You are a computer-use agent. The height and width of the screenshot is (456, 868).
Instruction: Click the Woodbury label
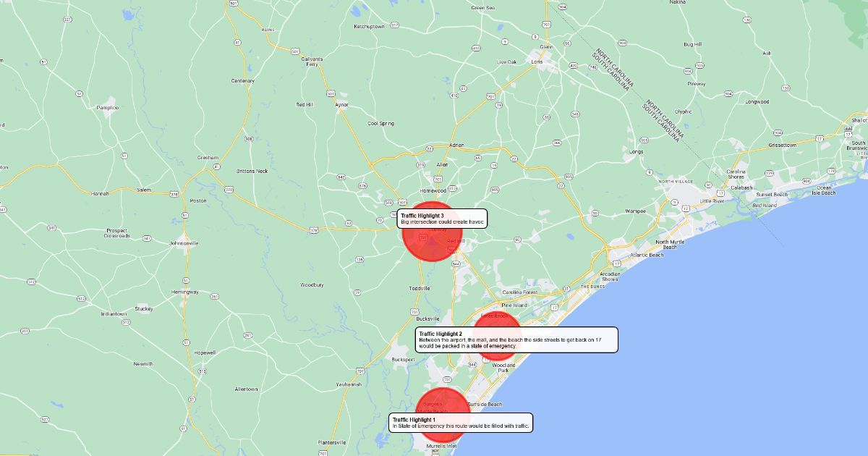pos(312,285)
